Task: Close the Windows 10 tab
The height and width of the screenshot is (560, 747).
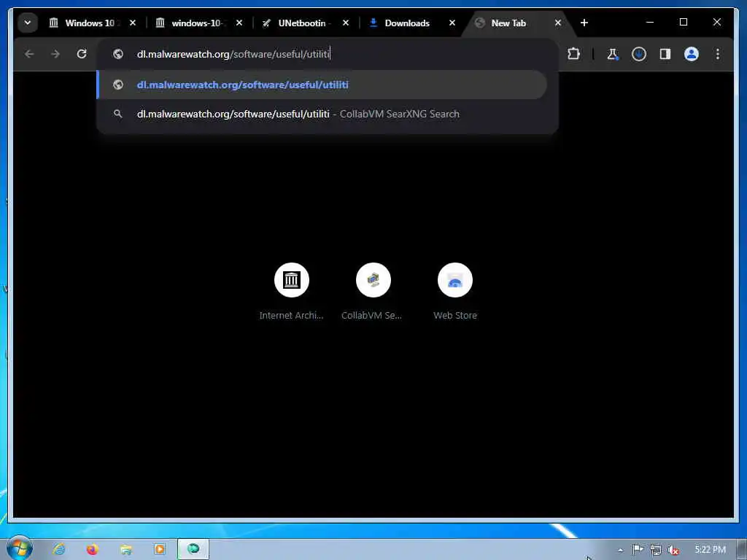Action: click(x=133, y=23)
